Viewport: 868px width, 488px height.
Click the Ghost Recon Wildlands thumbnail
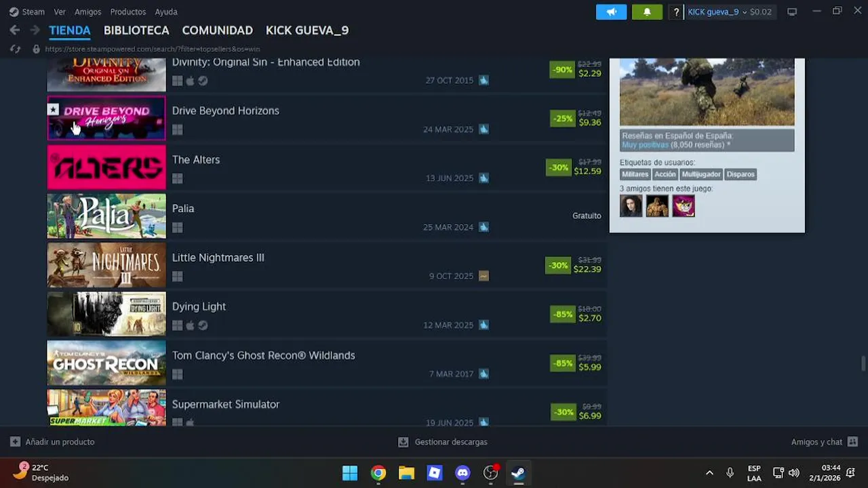click(106, 363)
